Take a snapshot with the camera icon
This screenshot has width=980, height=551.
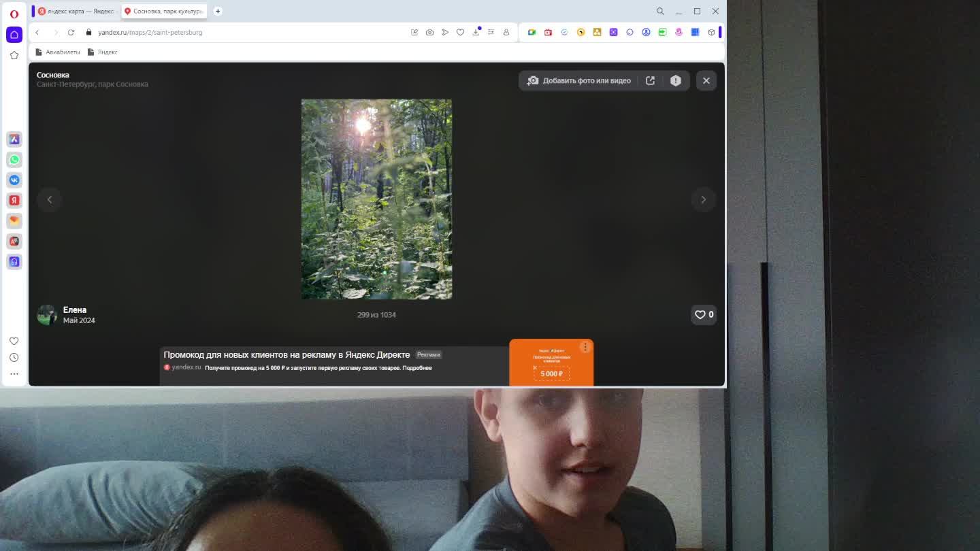[429, 32]
